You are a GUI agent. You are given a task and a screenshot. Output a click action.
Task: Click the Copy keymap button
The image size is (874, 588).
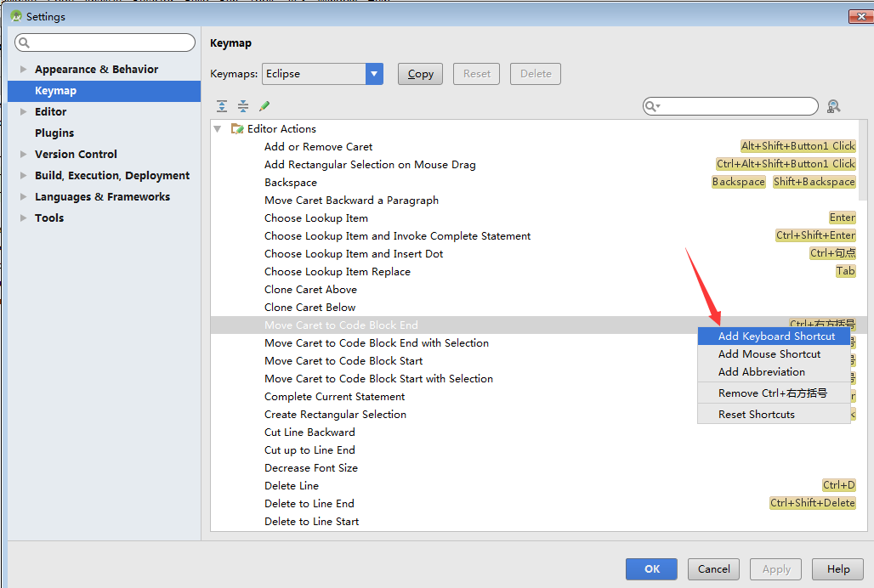point(420,73)
